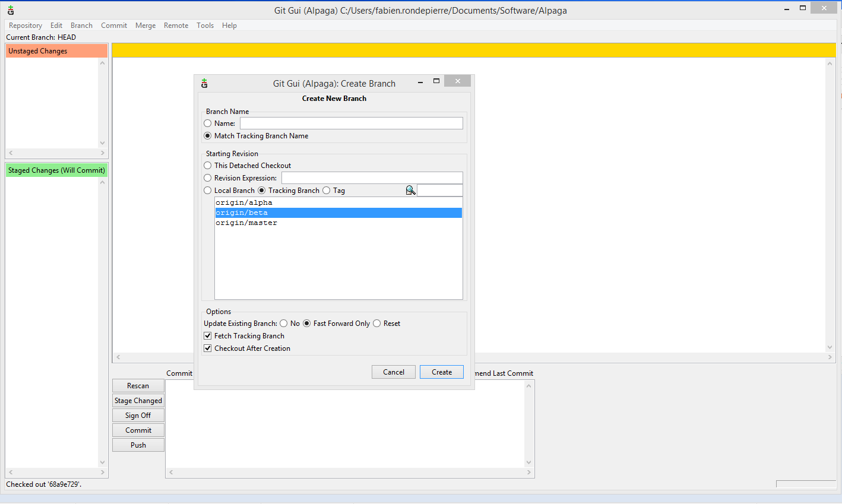The image size is (842, 504).
Task: Click diff pane scroll down arrow
Action: point(830,347)
